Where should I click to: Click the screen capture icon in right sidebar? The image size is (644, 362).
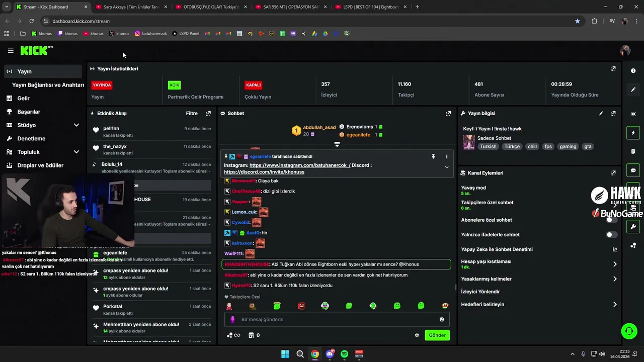[x=633, y=114]
